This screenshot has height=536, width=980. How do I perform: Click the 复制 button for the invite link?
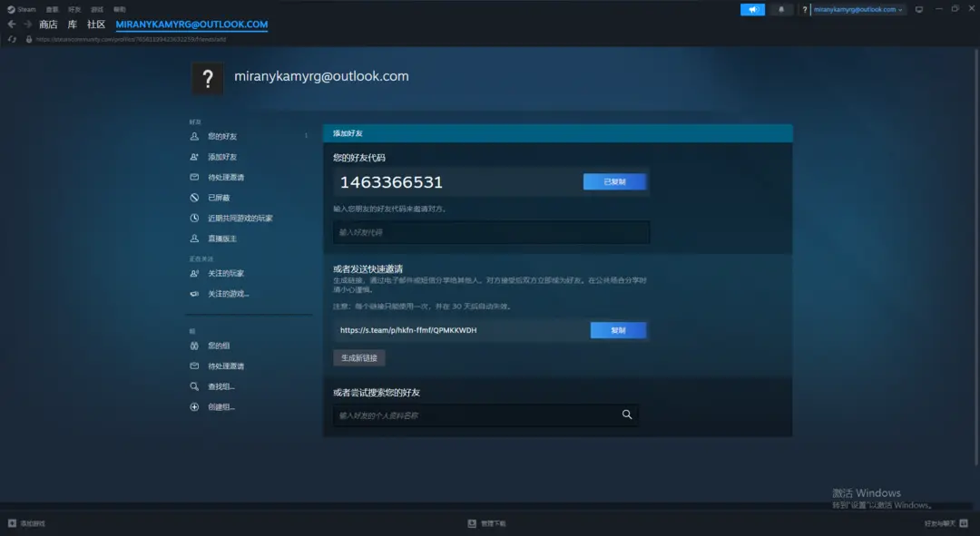(618, 330)
